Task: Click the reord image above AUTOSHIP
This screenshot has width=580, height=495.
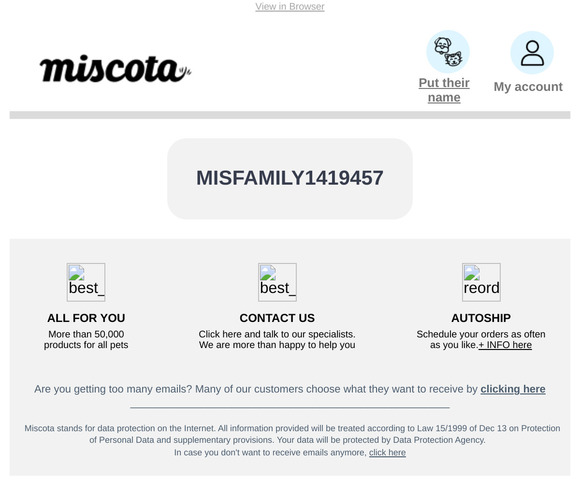Action: point(481,282)
